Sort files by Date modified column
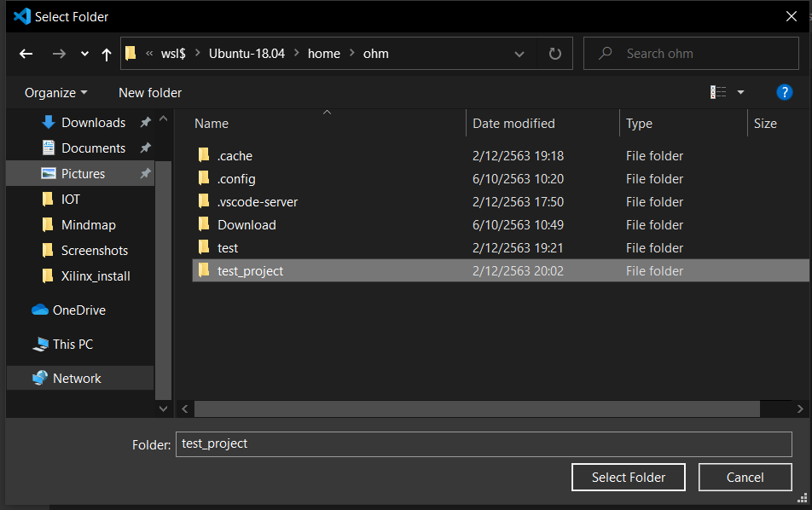 513,124
